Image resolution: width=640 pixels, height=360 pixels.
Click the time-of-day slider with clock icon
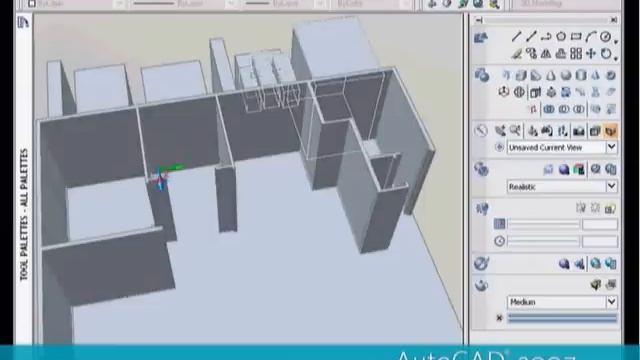(543, 241)
